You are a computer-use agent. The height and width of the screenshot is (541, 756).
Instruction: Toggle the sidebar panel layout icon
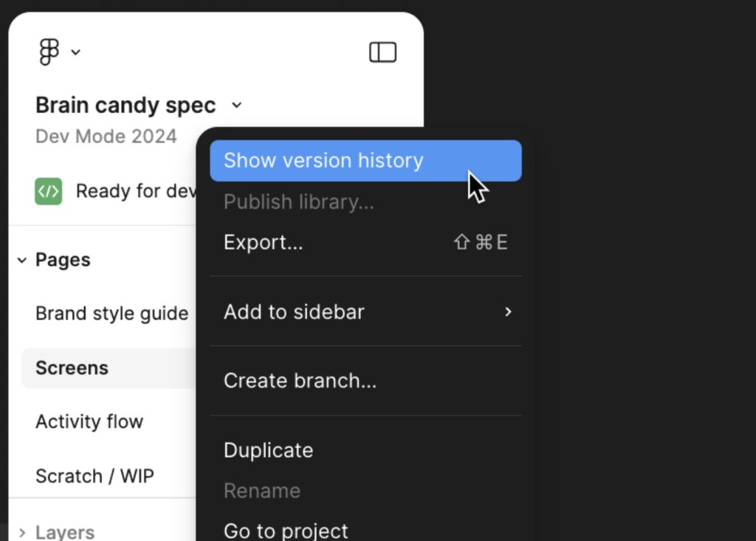tap(383, 52)
